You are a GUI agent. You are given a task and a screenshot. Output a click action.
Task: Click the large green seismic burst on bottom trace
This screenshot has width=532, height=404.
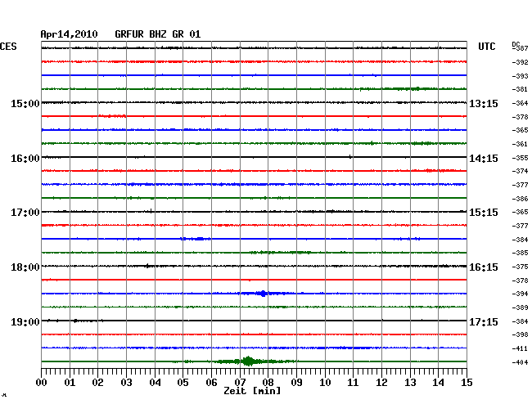click(248, 361)
